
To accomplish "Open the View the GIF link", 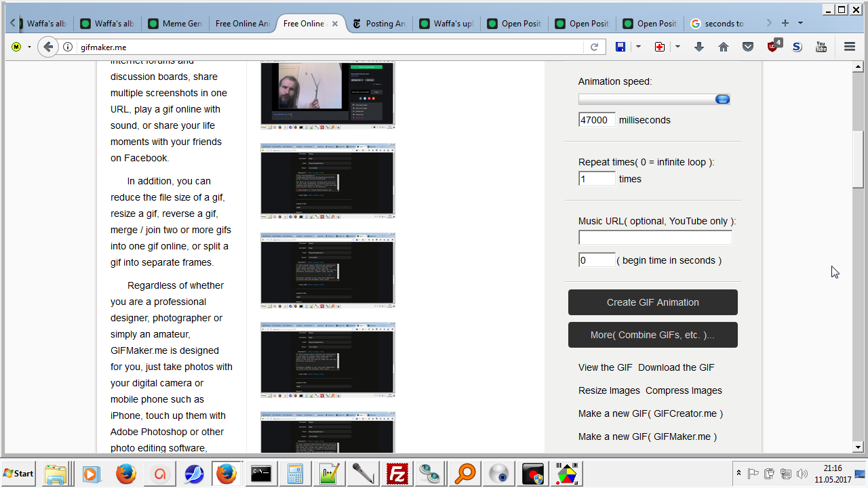I will click(606, 367).
